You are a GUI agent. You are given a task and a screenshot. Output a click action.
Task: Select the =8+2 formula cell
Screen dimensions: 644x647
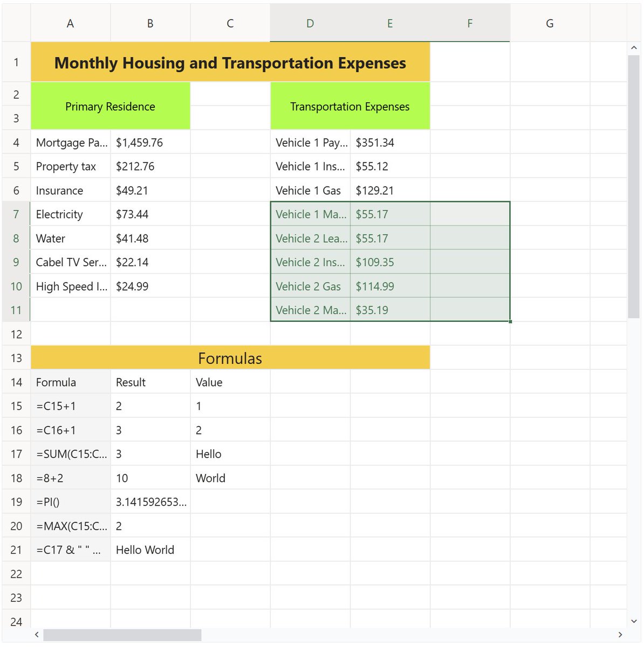point(71,478)
